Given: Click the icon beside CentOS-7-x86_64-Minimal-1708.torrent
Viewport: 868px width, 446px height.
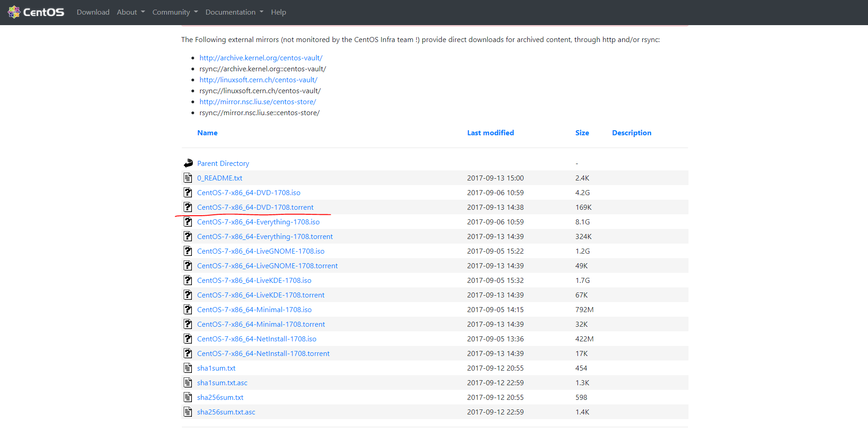Looking at the screenshot, I should 188,324.
